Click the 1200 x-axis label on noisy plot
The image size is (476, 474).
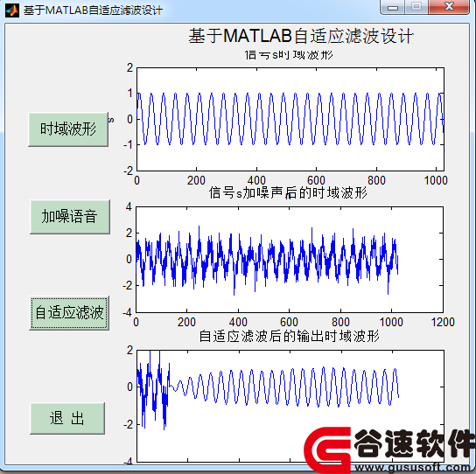click(443, 323)
